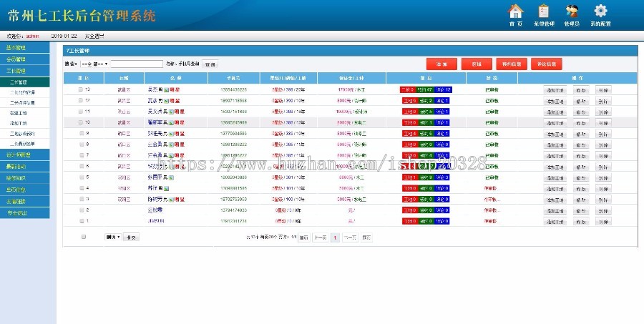Go to pagination page number 1

pyautogui.click(x=335, y=237)
